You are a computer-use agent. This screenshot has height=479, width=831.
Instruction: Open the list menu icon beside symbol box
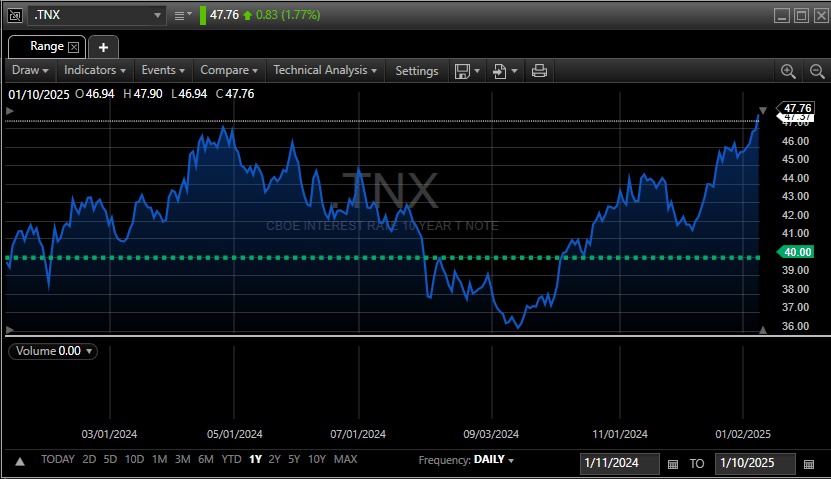coord(182,15)
